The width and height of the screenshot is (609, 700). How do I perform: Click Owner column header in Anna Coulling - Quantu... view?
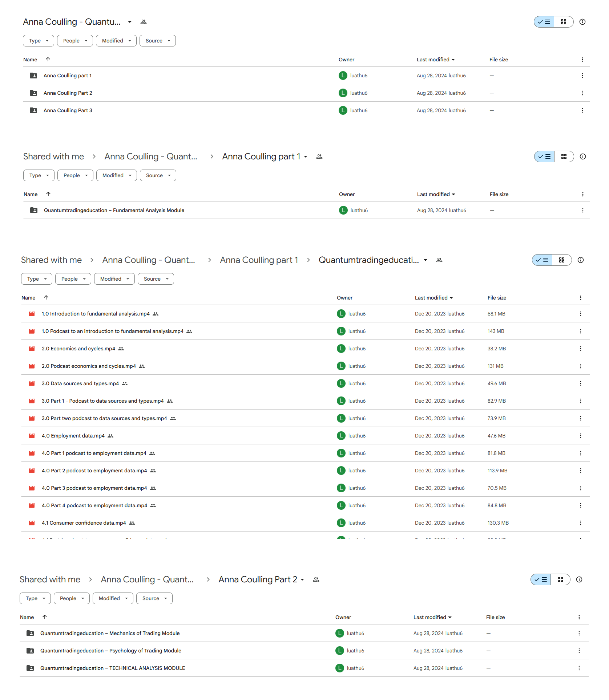[x=346, y=60]
